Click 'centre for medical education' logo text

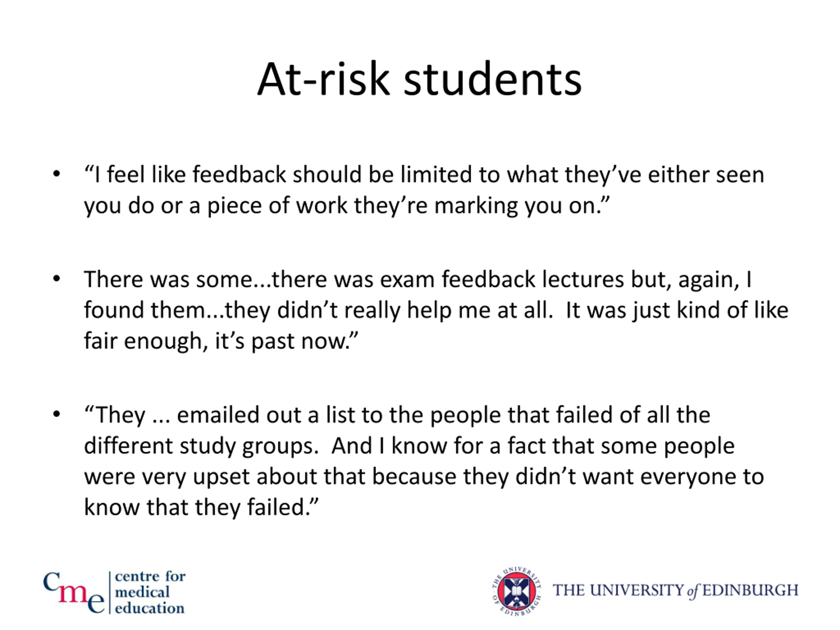click(x=150, y=592)
